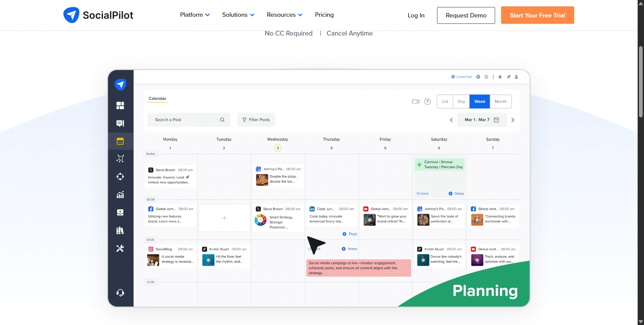This screenshot has width=644, height=325.
Task: Click Start Your Free Trial button
Action: (x=537, y=15)
